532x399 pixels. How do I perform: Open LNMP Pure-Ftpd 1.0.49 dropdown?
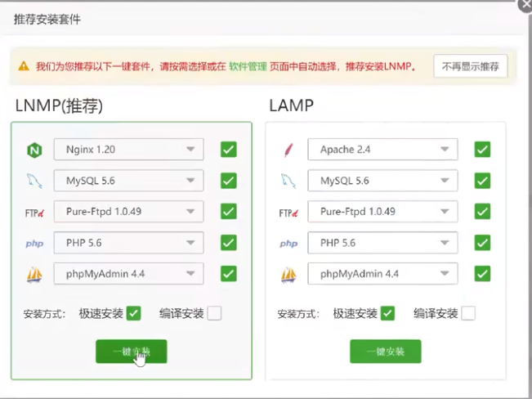point(128,211)
